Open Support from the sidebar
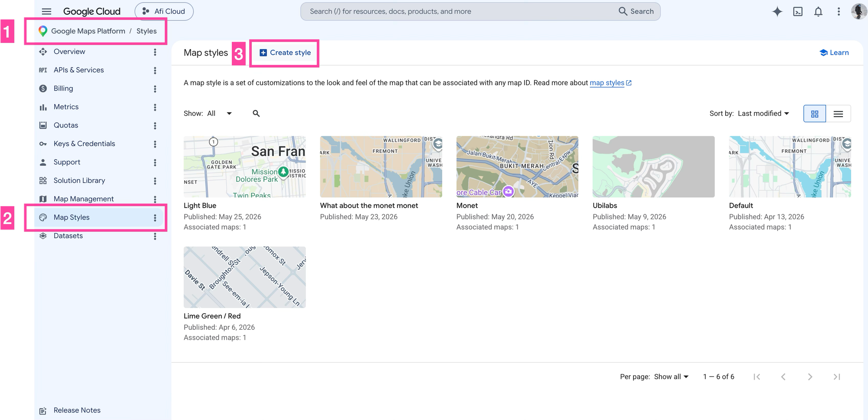Screen dimensions: 868x420 point(67,162)
